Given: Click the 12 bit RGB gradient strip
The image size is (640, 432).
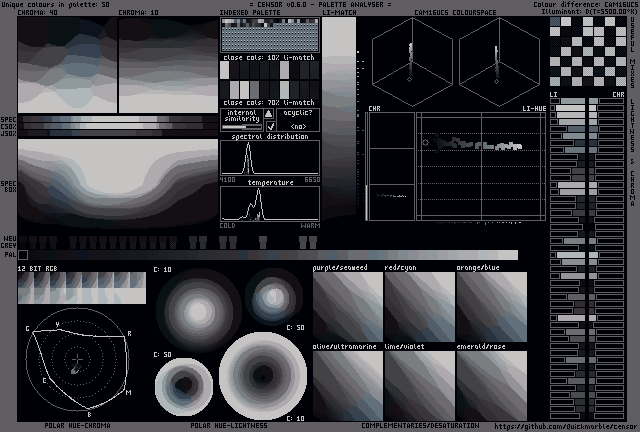Looking at the screenshot, I should pyautogui.click(x=67, y=287).
